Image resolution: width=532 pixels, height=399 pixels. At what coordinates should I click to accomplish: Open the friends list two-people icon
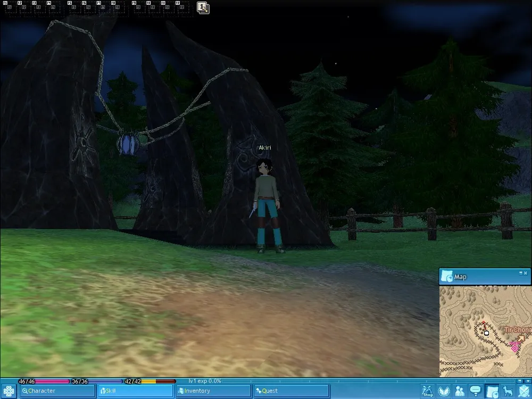click(x=460, y=391)
